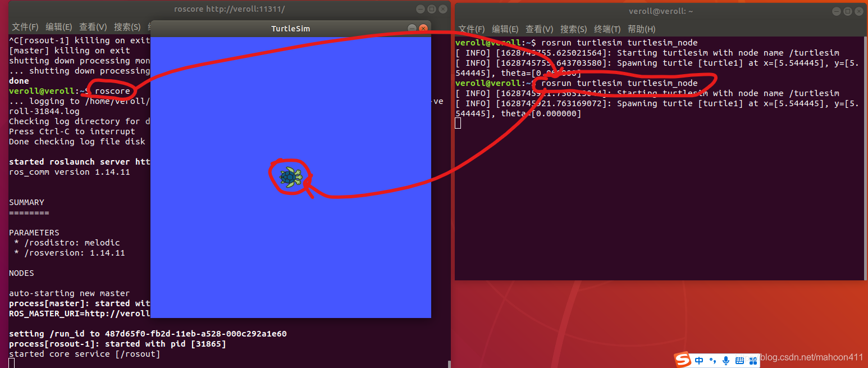Open the 文件(F) menu in the right terminal
The width and height of the screenshot is (868, 368).
pyautogui.click(x=473, y=29)
